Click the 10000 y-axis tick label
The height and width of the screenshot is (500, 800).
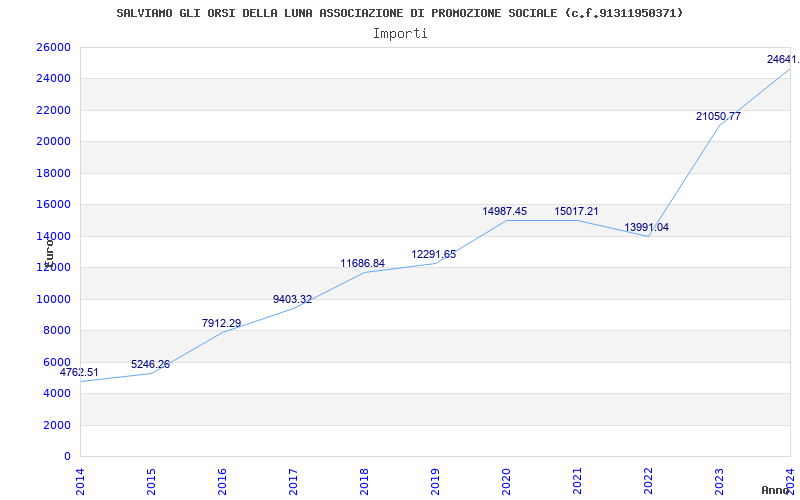click(54, 299)
